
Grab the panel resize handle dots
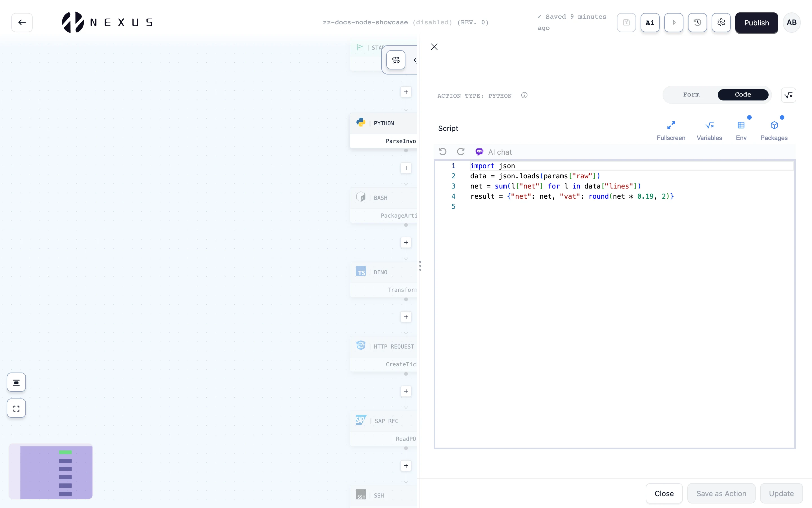tap(420, 266)
